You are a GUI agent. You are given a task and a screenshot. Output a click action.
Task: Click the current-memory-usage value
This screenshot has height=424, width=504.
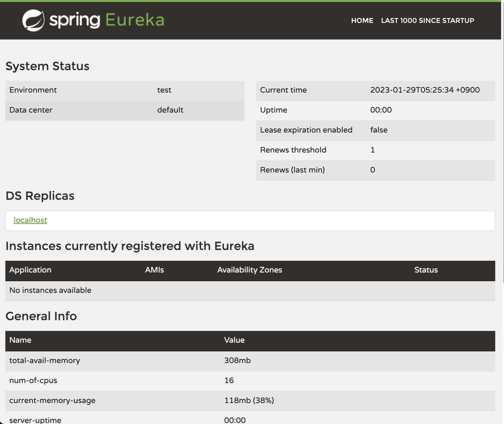click(x=249, y=401)
